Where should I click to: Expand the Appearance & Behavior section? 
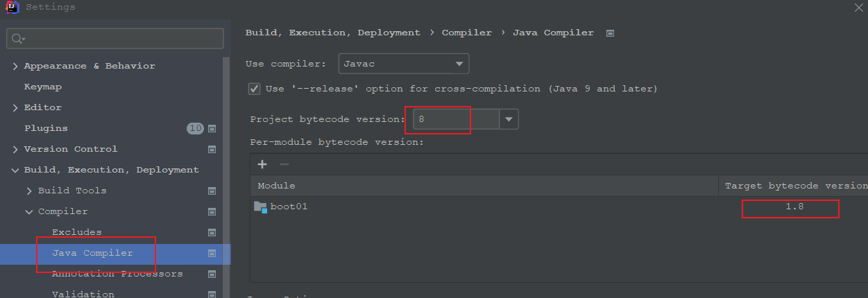click(16, 66)
